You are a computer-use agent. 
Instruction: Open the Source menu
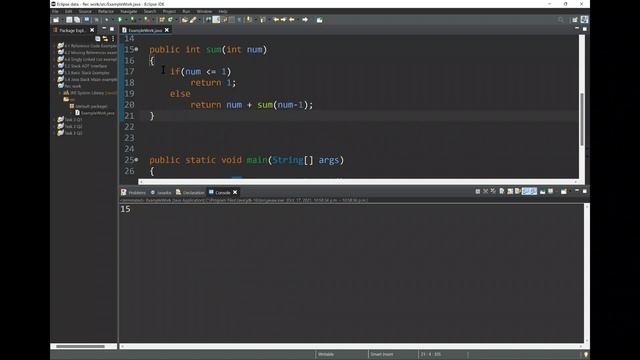(85, 11)
